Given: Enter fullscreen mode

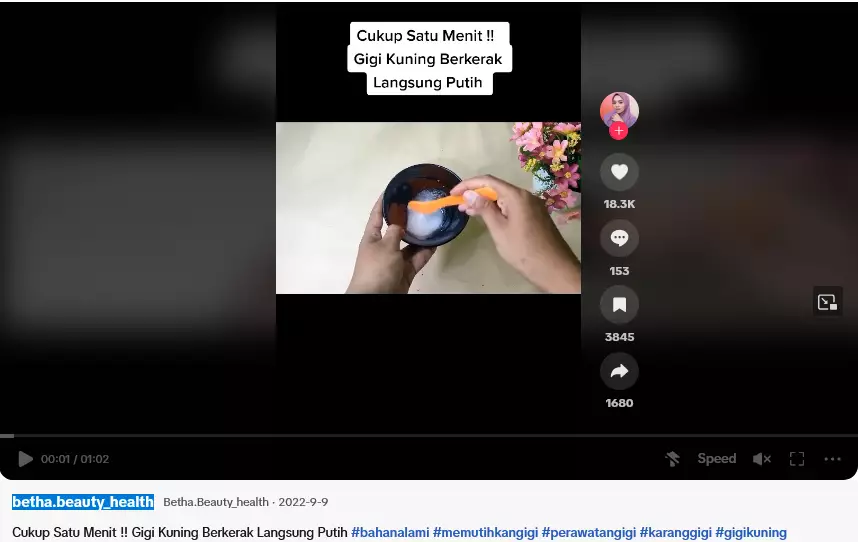Looking at the screenshot, I should (x=797, y=459).
